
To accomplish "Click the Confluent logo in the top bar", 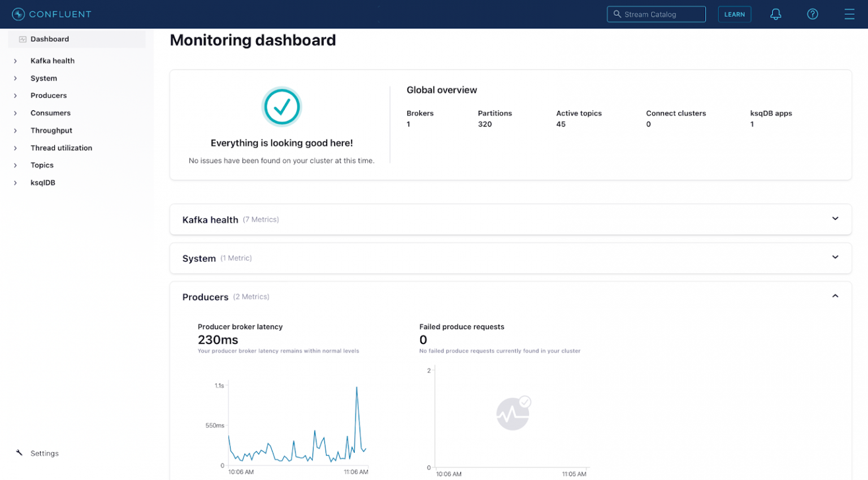I will click(51, 14).
